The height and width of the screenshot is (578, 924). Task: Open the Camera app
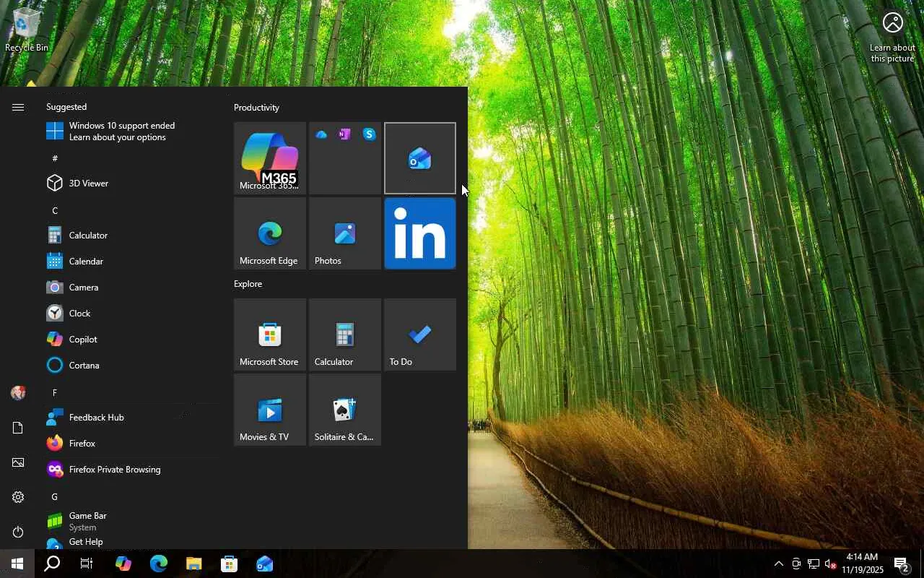130,288
